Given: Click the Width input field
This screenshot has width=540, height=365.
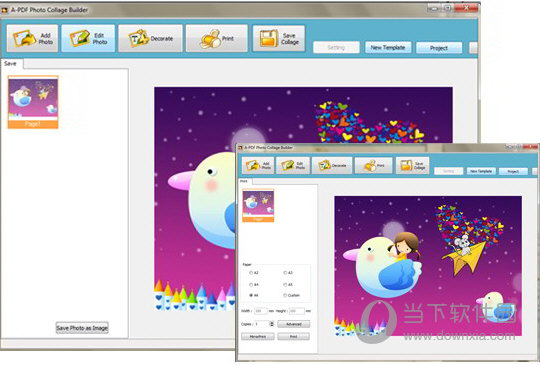Looking at the screenshot, I should (261, 311).
